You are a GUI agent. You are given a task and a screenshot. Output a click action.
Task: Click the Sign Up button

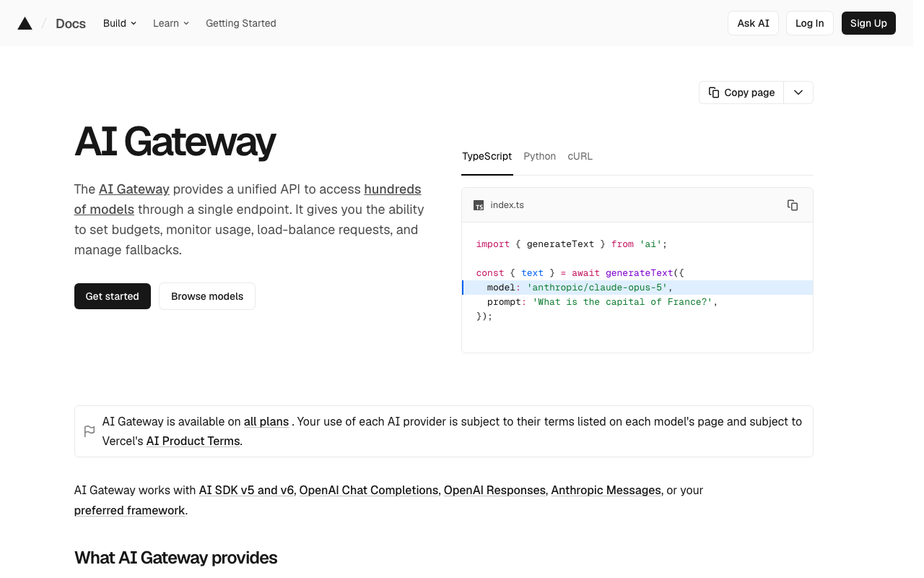868,23
